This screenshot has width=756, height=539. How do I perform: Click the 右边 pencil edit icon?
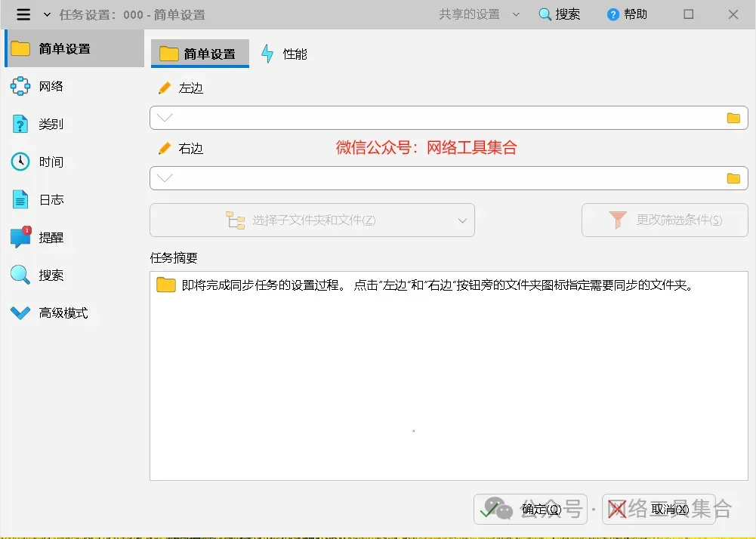coord(165,148)
